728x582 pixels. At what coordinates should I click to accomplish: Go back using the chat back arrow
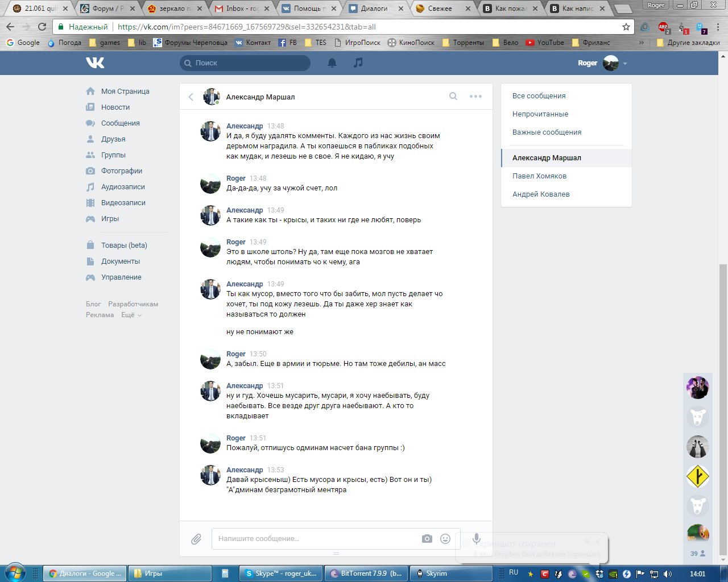pos(191,97)
